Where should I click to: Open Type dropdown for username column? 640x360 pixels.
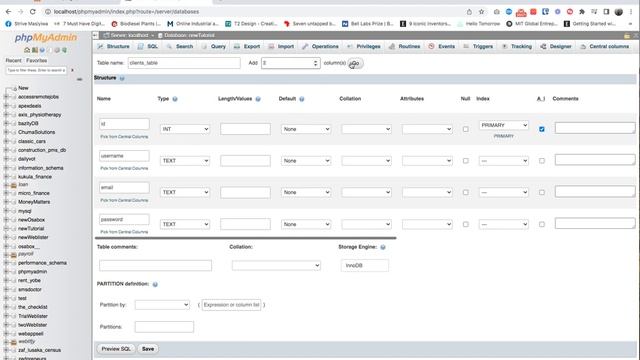[x=185, y=161]
